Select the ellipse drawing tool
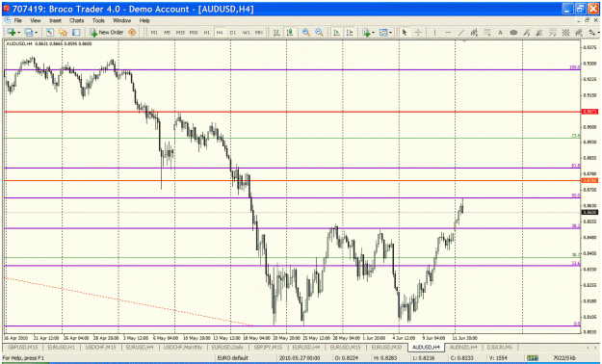 pyautogui.click(x=513, y=33)
